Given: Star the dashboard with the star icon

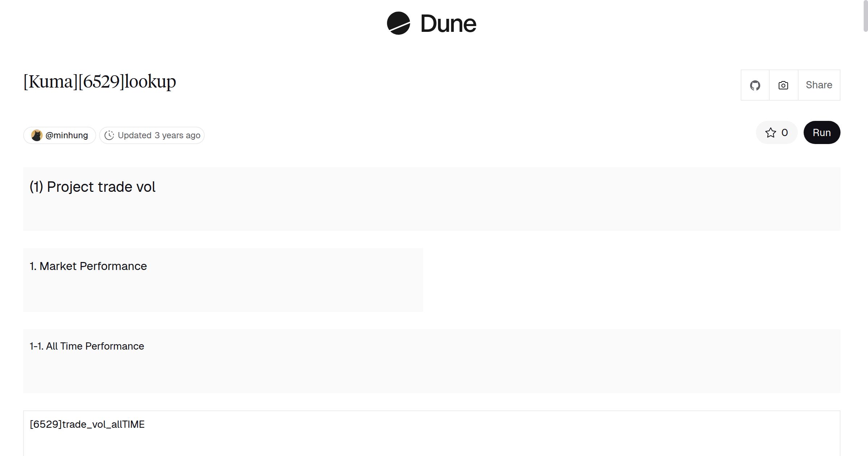Looking at the screenshot, I should tap(770, 133).
